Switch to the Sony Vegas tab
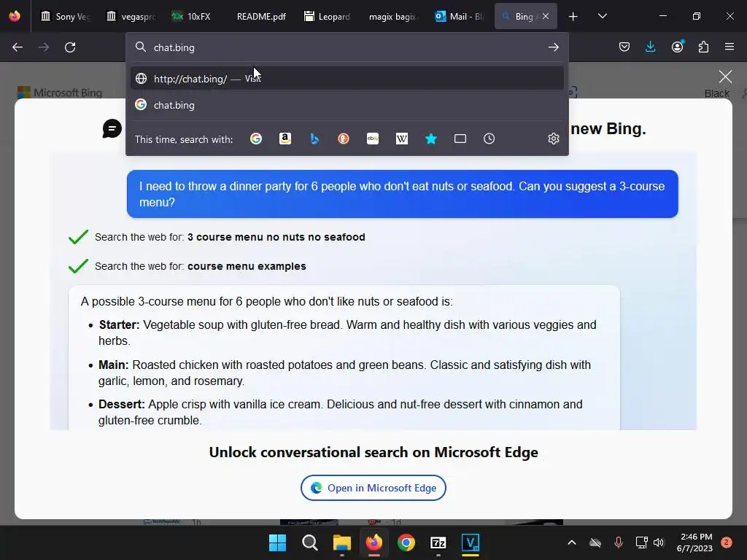The width and height of the screenshot is (747, 560). [x=65, y=16]
